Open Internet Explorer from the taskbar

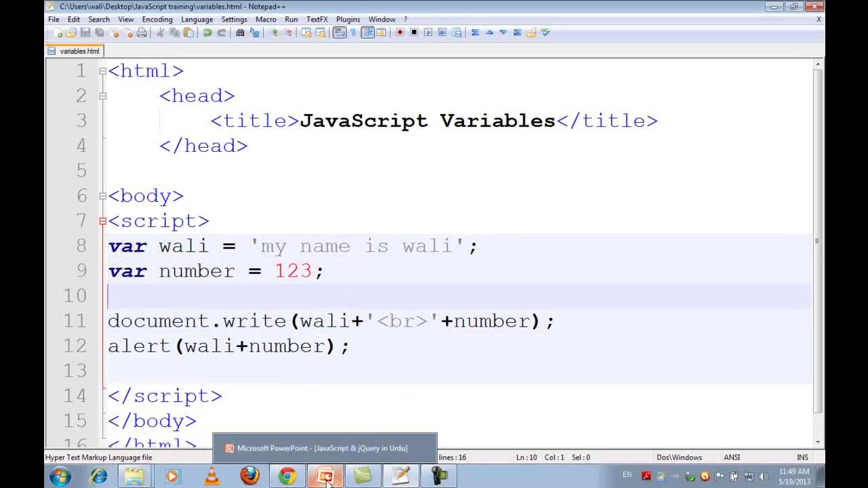pyautogui.click(x=99, y=476)
